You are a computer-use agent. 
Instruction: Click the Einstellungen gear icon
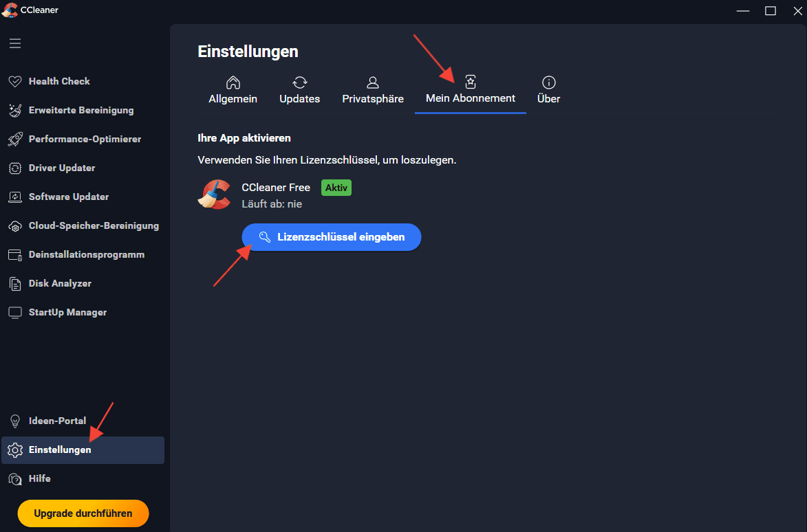(15, 450)
